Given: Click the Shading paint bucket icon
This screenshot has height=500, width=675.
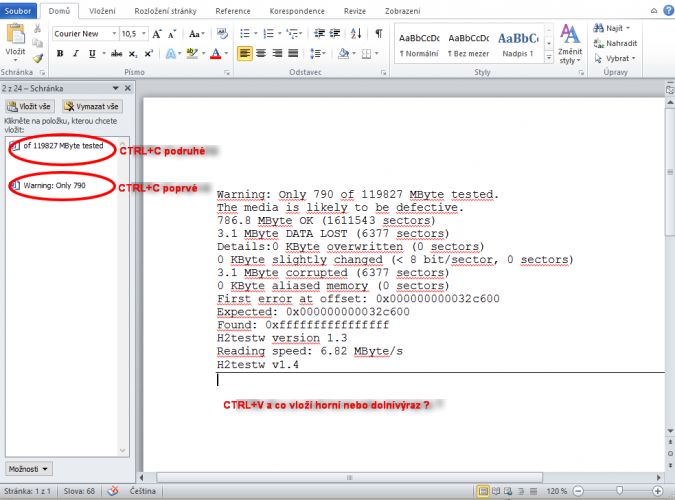Looking at the screenshot, I should pyautogui.click(x=344, y=53).
